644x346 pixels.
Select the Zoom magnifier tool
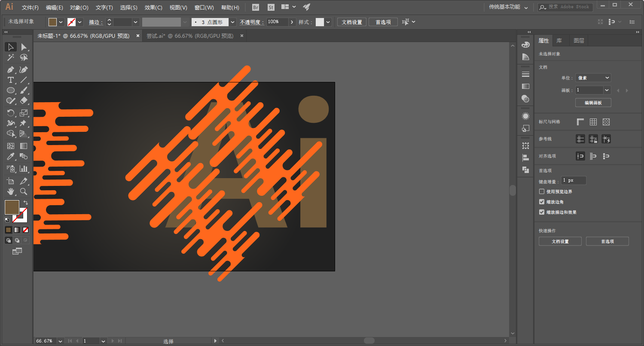24,191
